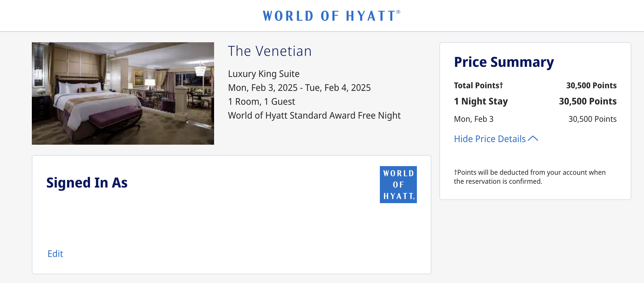Select The Venetian hotel name
This screenshot has width=644, height=283.
point(270,51)
